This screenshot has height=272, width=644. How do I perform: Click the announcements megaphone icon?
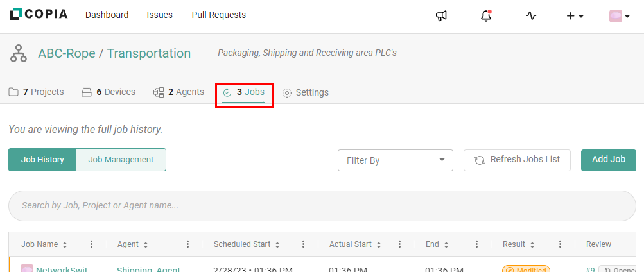(x=441, y=15)
